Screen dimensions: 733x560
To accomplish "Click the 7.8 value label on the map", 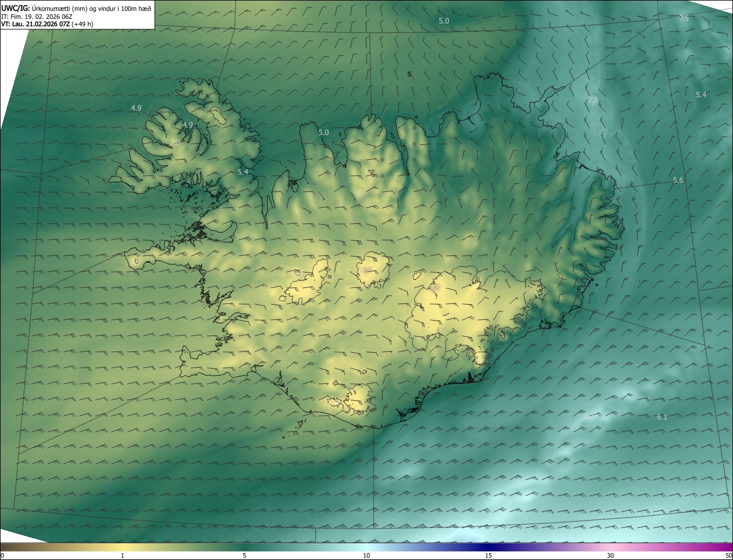I will [593, 100].
